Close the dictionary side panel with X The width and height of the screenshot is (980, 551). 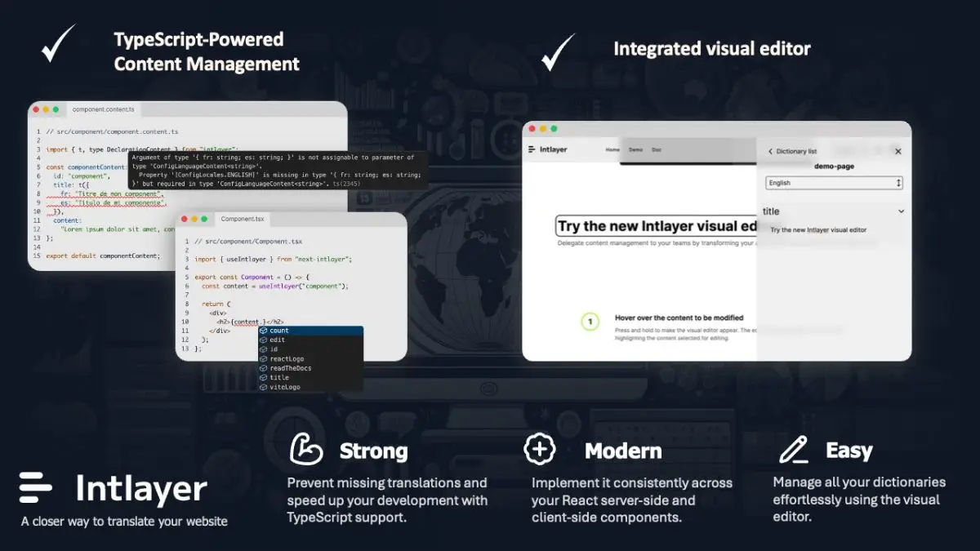click(x=898, y=151)
